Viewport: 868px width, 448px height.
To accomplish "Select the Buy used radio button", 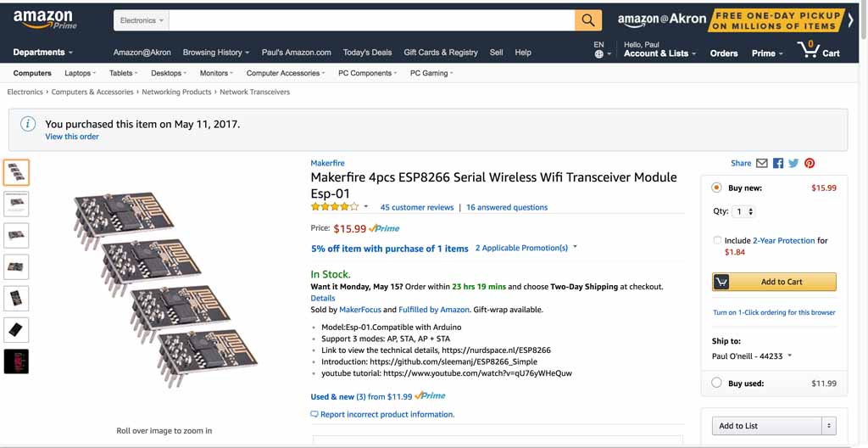I will [717, 383].
